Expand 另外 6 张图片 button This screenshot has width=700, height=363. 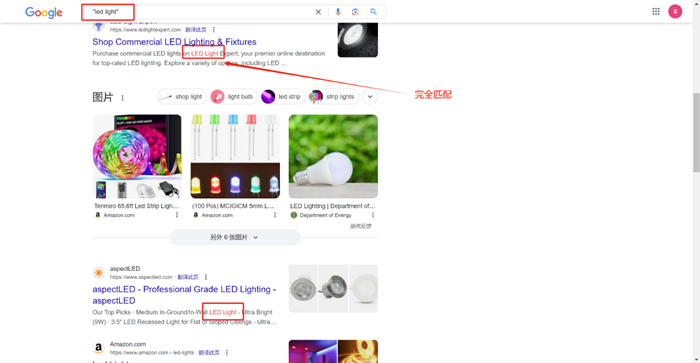[x=235, y=238]
